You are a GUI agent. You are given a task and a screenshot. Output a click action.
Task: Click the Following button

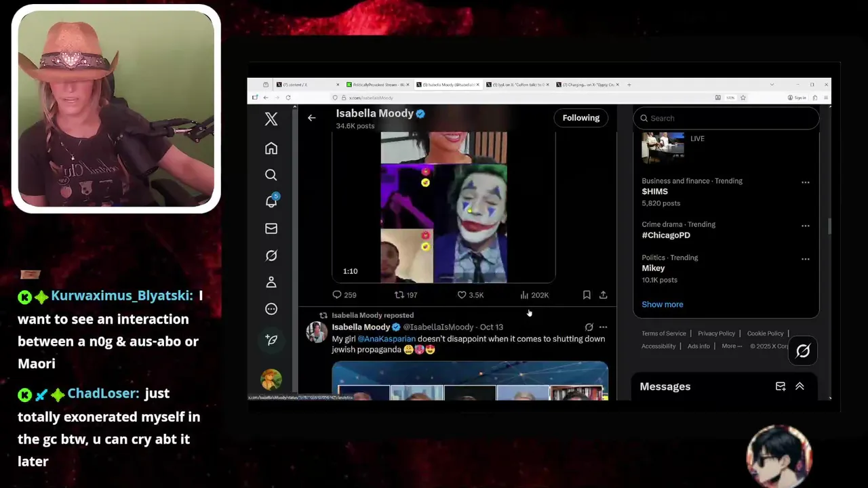[581, 118]
